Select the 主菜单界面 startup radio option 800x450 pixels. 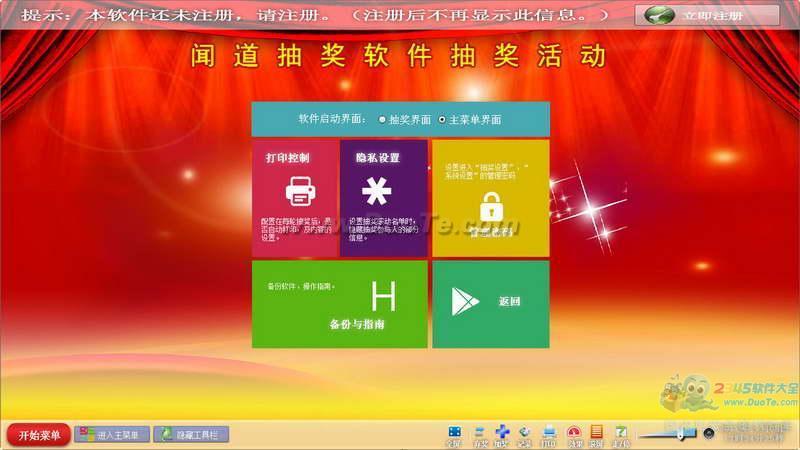pyautogui.click(x=442, y=119)
